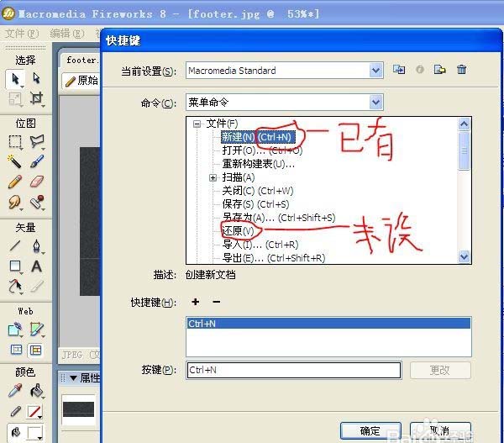
Task: Select the Subselection tool
Action: [x=36, y=78]
